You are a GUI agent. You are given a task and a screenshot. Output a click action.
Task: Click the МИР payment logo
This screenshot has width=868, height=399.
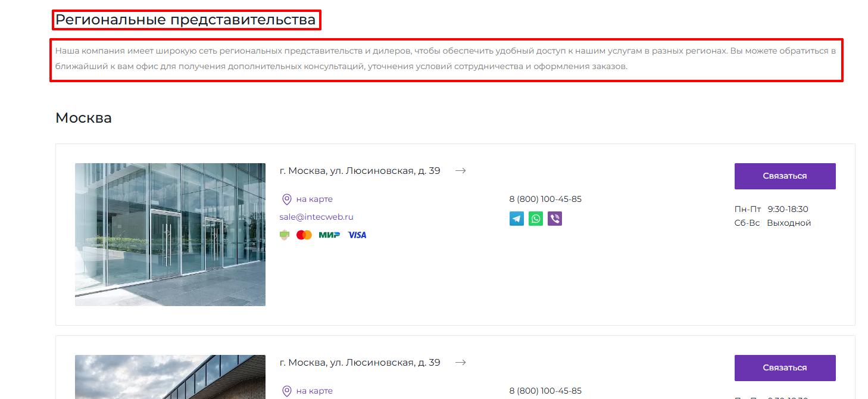pyautogui.click(x=329, y=235)
